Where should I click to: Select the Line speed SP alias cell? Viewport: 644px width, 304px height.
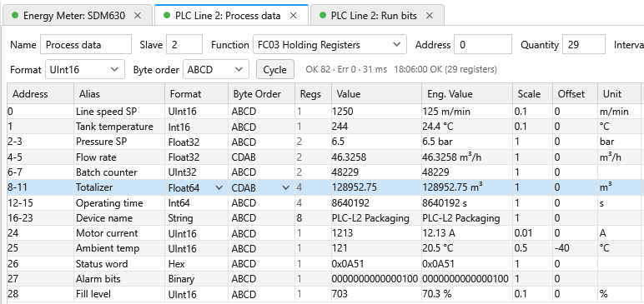click(119, 112)
